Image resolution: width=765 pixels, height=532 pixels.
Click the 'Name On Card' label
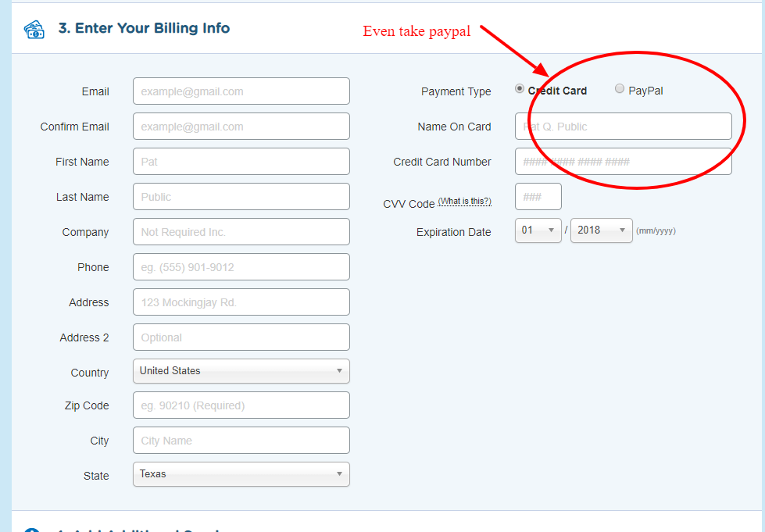454,127
